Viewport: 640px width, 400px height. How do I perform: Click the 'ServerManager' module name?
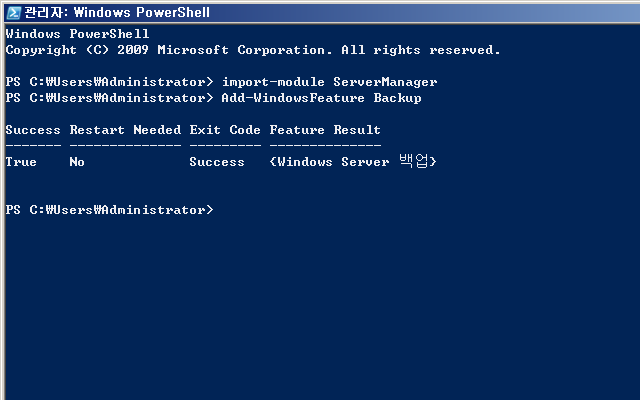click(385, 82)
